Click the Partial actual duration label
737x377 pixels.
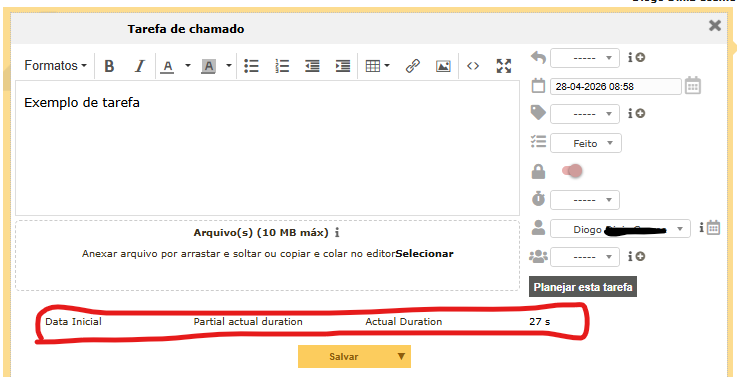point(248,322)
